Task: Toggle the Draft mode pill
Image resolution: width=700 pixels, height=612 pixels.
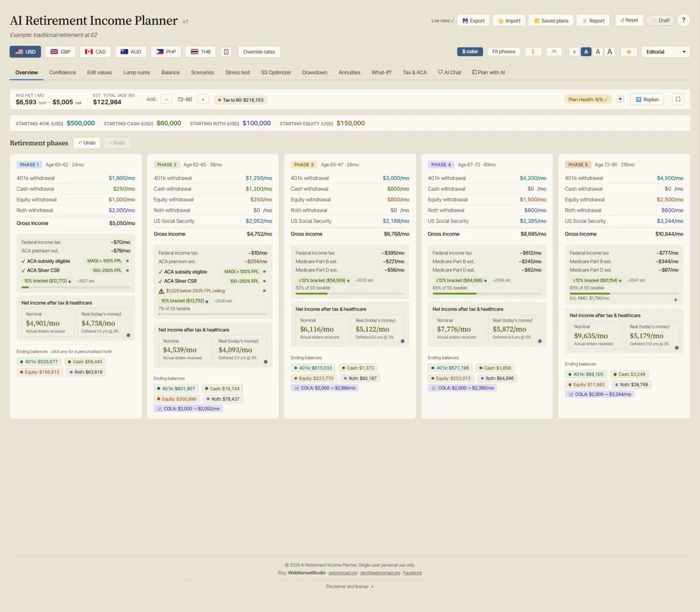Action: click(x=660, y=21)
